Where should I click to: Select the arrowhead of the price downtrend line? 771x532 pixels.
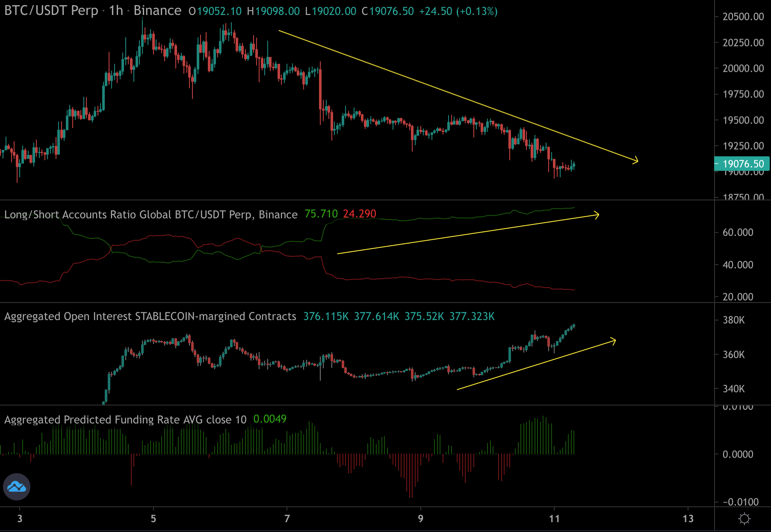coord(636,161)
